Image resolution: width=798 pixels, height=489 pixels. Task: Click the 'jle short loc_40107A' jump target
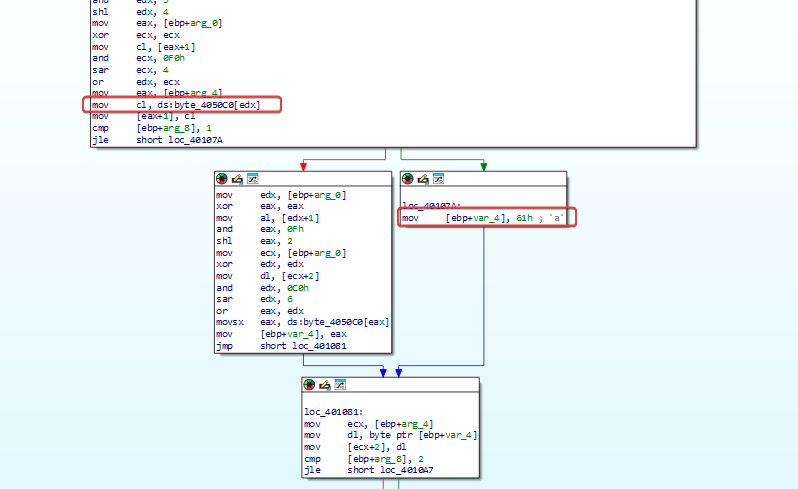pos(195,140)
